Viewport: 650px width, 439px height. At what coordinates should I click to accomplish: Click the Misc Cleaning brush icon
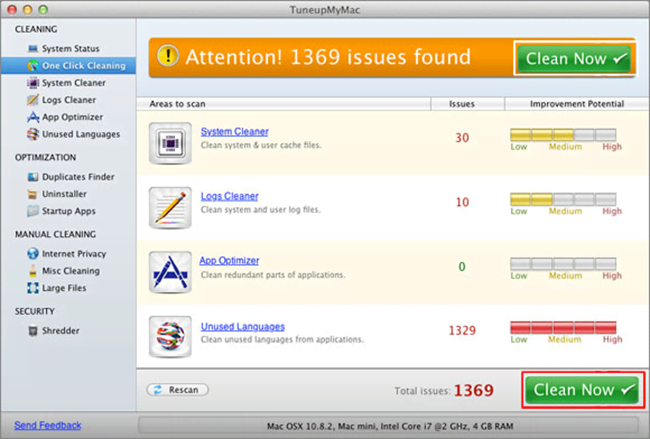[33, 271]
